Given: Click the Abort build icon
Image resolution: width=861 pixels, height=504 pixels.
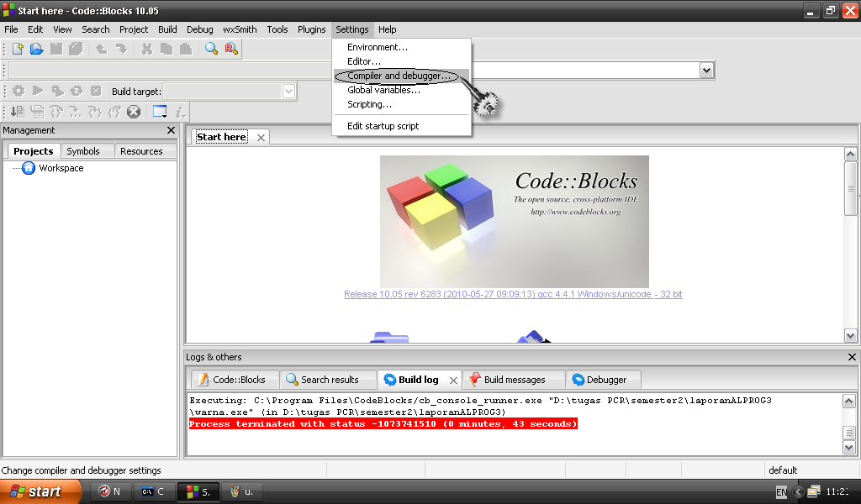Looking at the screenshot, I should coord(96,92).
